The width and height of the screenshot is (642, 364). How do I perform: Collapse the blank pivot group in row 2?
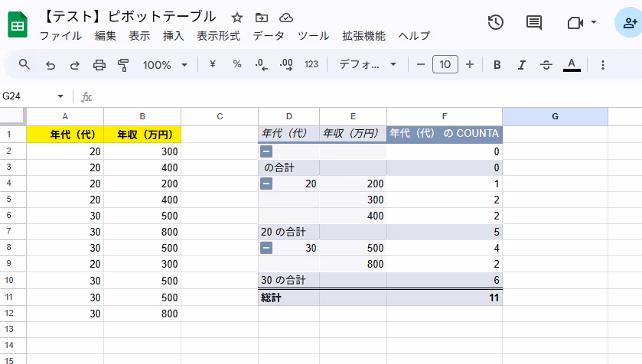pyautogui.click(x=266, y=151)
